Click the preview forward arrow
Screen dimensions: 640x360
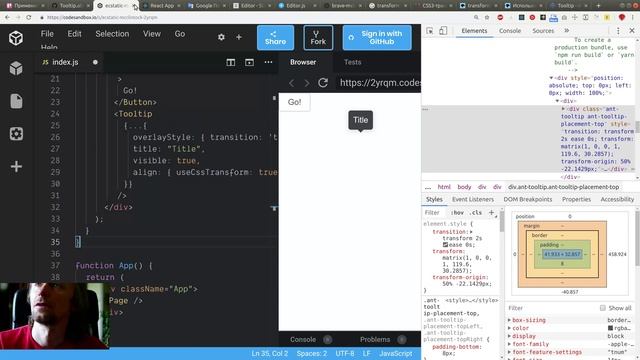point(307,83)
